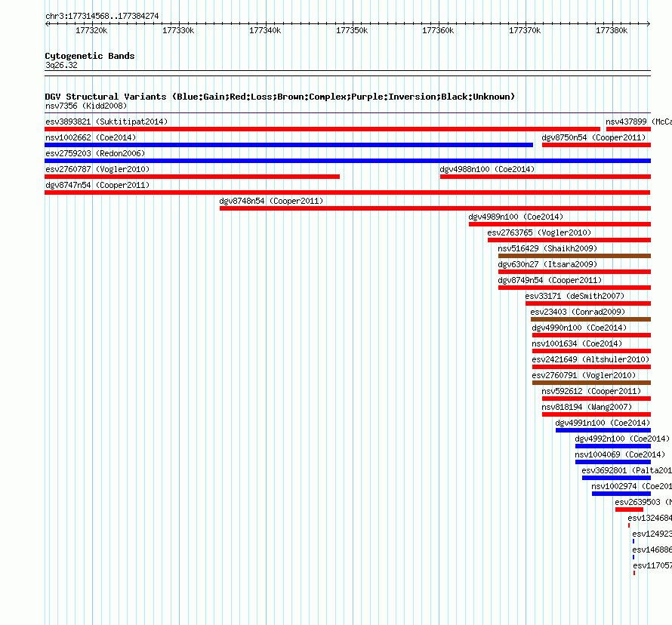
Task: Click the ruler's left scroll arrow
Action: (47, 23)
